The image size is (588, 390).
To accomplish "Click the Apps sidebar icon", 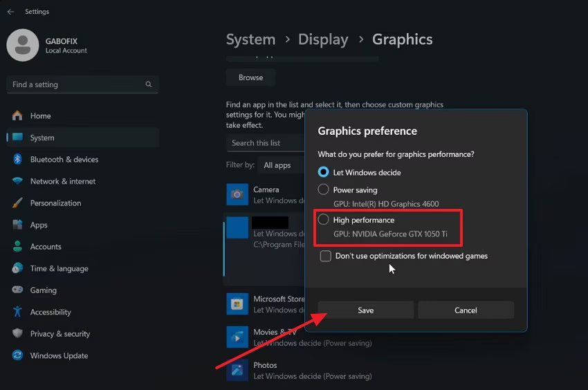I will click(17, 225).
